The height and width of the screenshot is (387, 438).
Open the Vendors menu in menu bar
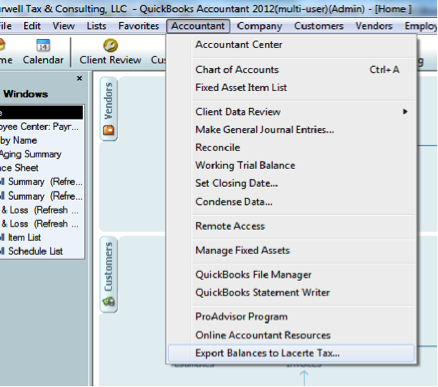tap(374, 26)
